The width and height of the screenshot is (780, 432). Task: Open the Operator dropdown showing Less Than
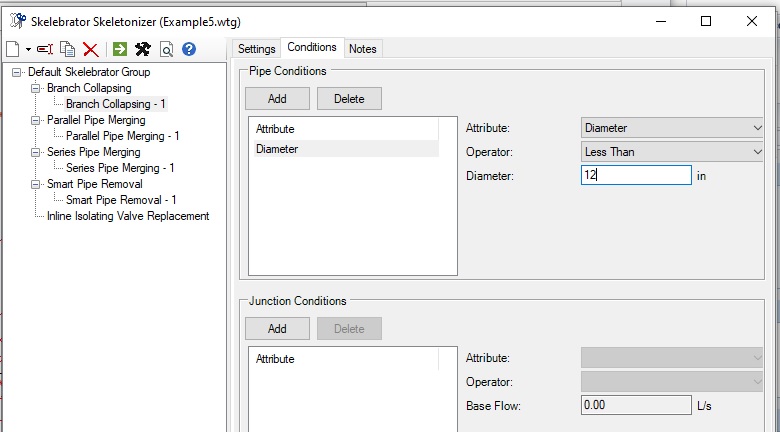672,152
